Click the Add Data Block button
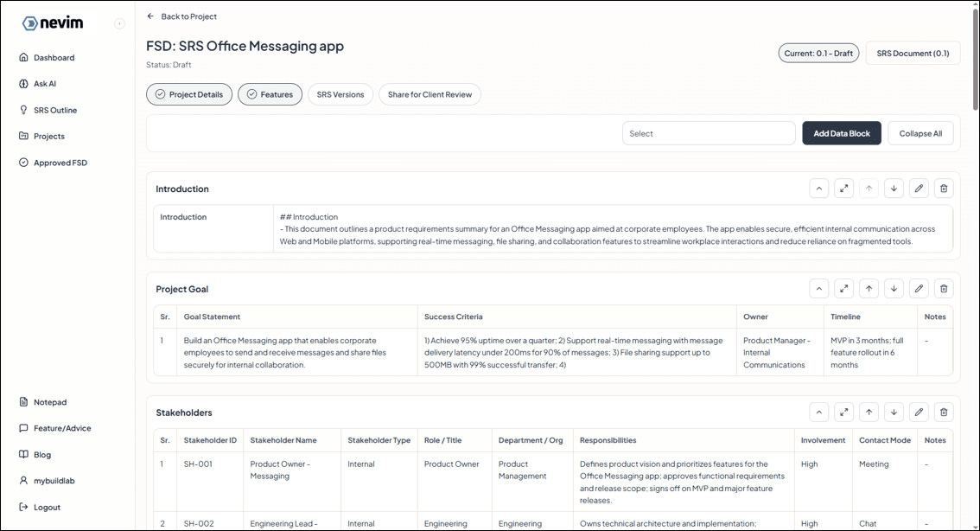Image resolution: width=980 pixels, height=531 pixels. pos(841,133)
